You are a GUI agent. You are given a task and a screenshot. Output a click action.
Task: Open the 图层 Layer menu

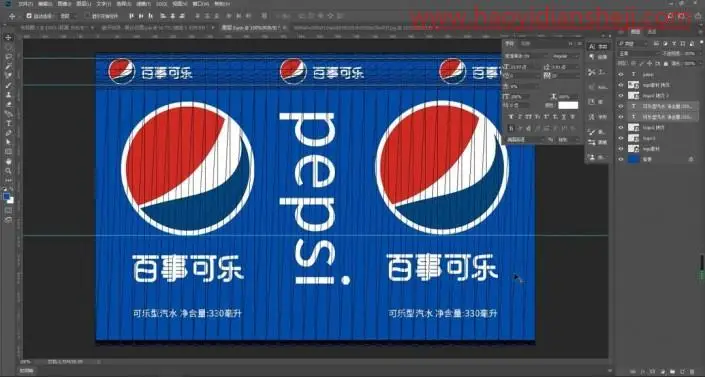(84, 4)
